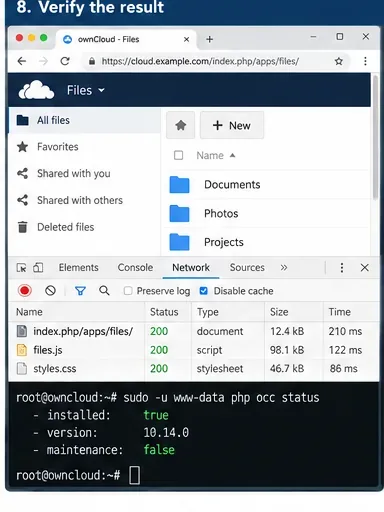Toggle the network filter funnel
The image size is (384, 512).
[80, 291]
